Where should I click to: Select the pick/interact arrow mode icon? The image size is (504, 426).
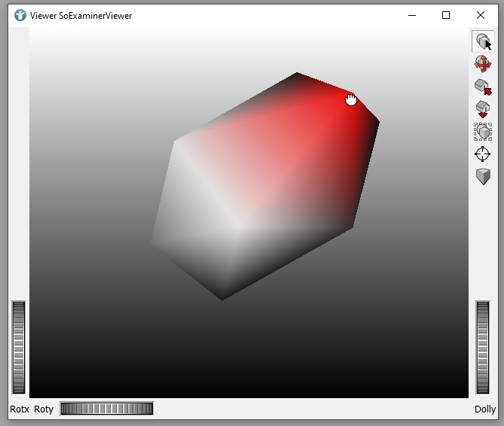[x=483, y=42]
